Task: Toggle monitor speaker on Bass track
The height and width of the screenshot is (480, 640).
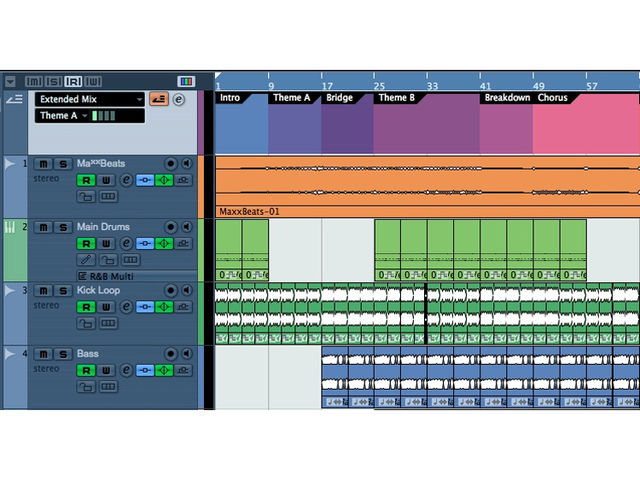Action: pos(186,354)
